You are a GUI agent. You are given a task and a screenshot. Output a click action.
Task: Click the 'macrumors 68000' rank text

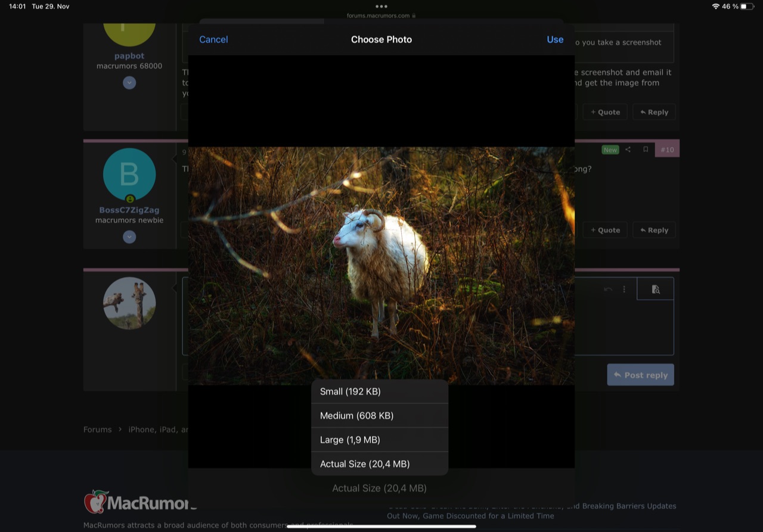[x=129, y=66]
